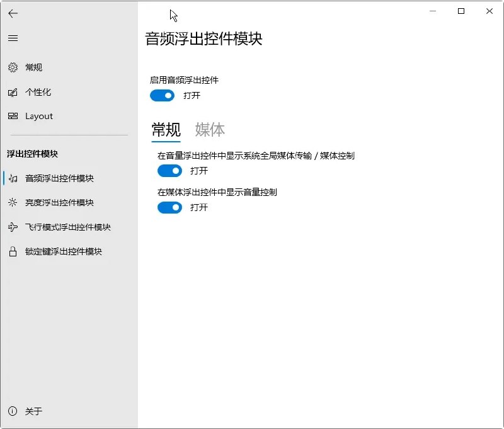Select the Layout sidebar icon
The image size is (504, 429).
[x=13, y=116]
